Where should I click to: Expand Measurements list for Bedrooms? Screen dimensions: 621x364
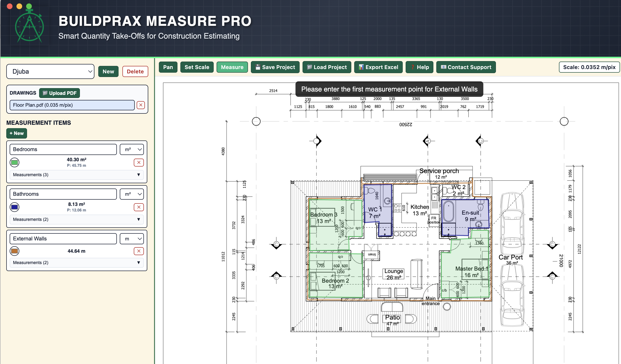(x=76, y=175)
